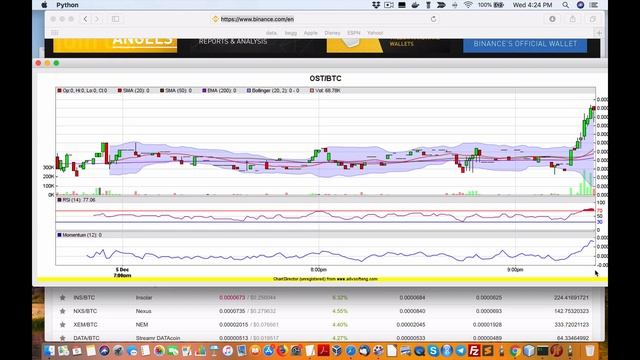This screenshot has width=640, height=360.
Task: Show all Safari tabs overview
Action: [593, 19]
